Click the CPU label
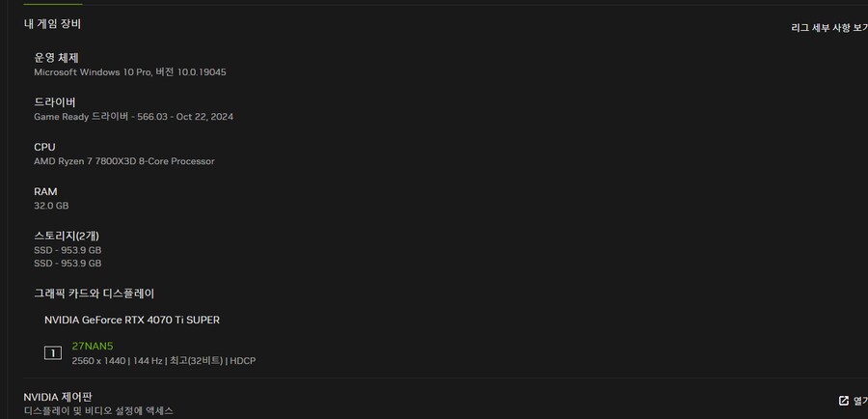Viewport: 868px width, 419px height. (44, 147)
